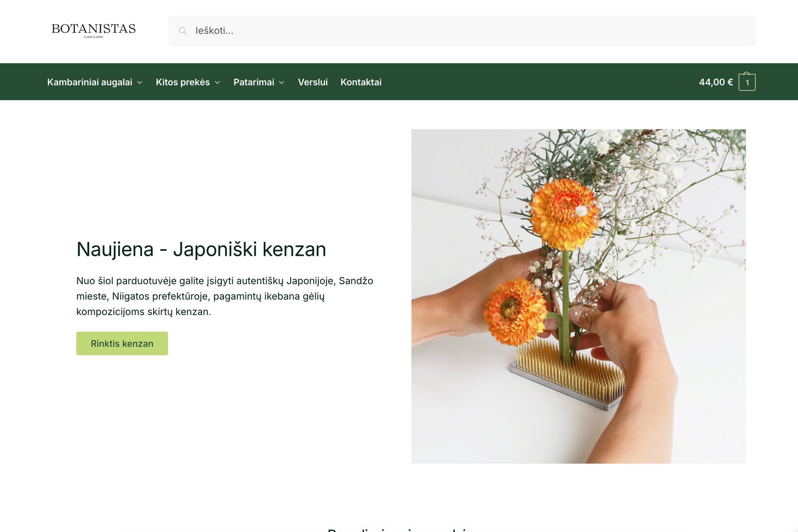This screenshot has width=798, height=532.
Task: Click the partially visible heading at page bottom
Action: (399, 529)
